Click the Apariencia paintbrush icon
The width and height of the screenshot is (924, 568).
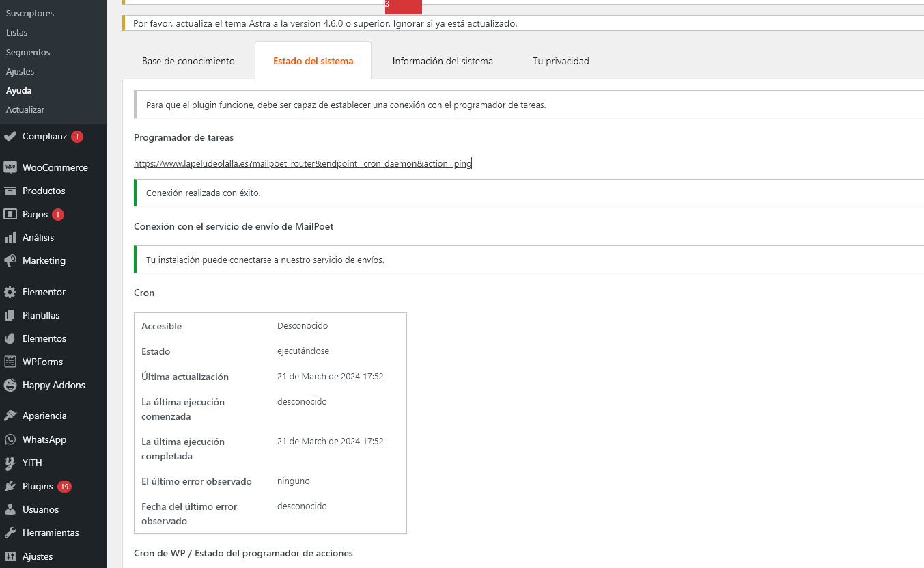tap(10, 416)
